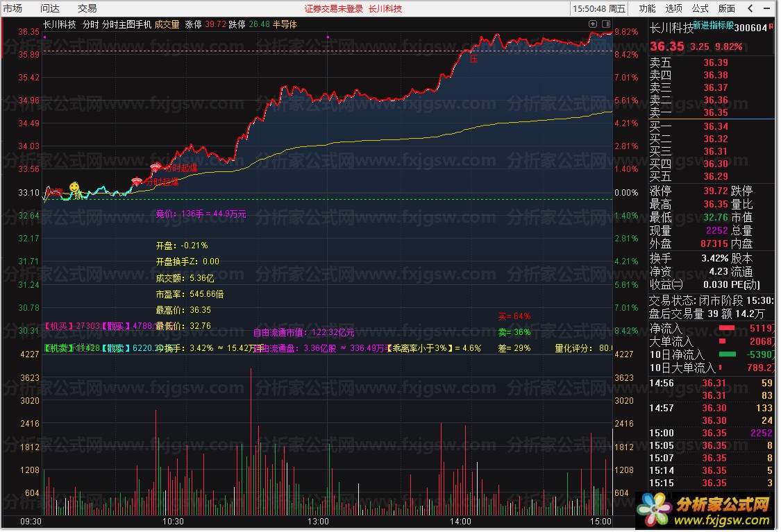The image size is (781, 532).
Task: Click the 盘后交易量 39 line
Action: pos(706,314)
